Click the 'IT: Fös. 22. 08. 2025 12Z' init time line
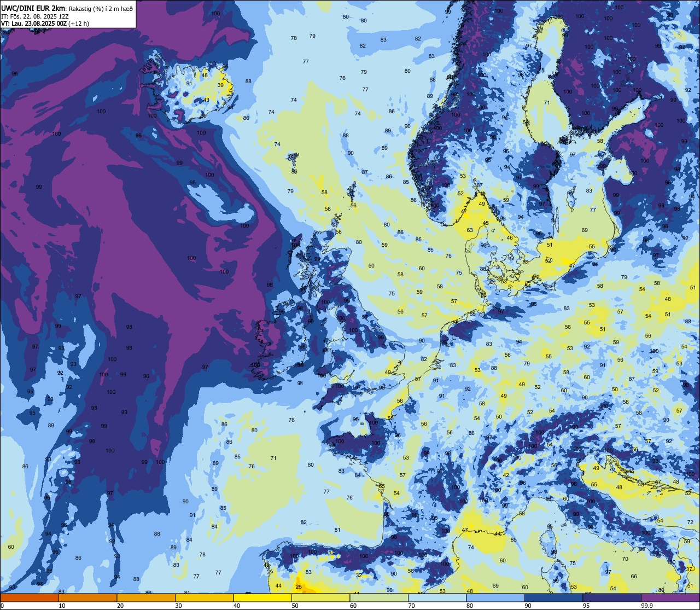Viewport: 700px width, 610px height. point(34,16)
